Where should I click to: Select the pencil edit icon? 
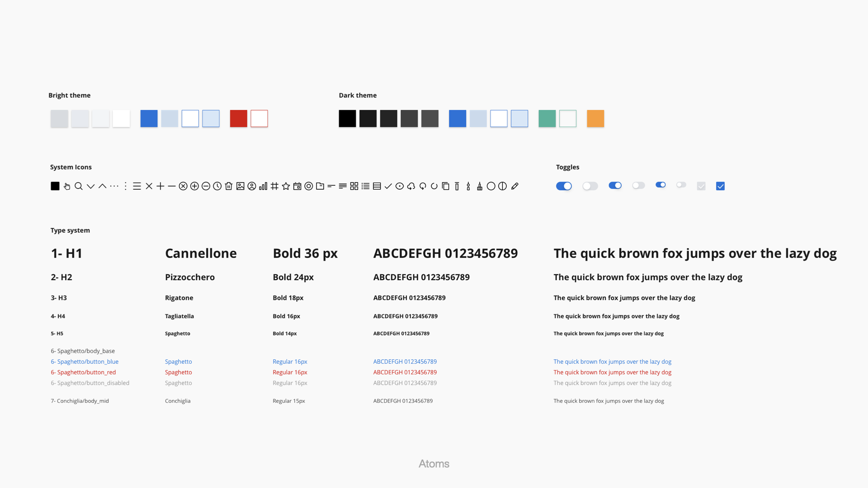click(x=515, y=186)
